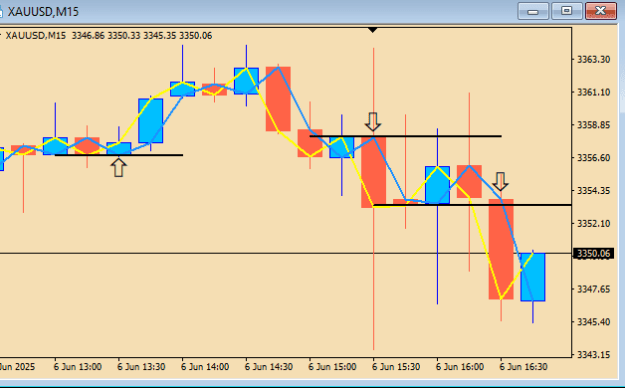Click the 3363.30 price scale label
This screenshot has width=625, height=388.
[594, 59]
